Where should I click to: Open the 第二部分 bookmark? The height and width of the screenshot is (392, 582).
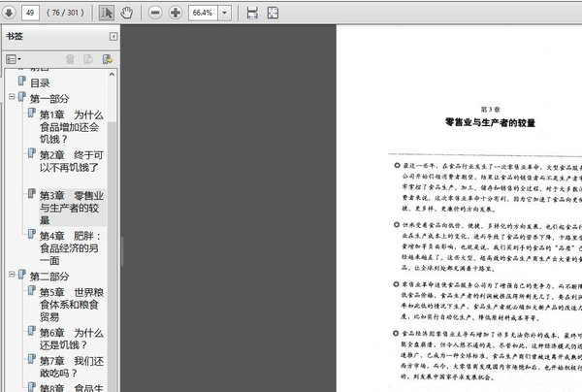coord(49,277)
